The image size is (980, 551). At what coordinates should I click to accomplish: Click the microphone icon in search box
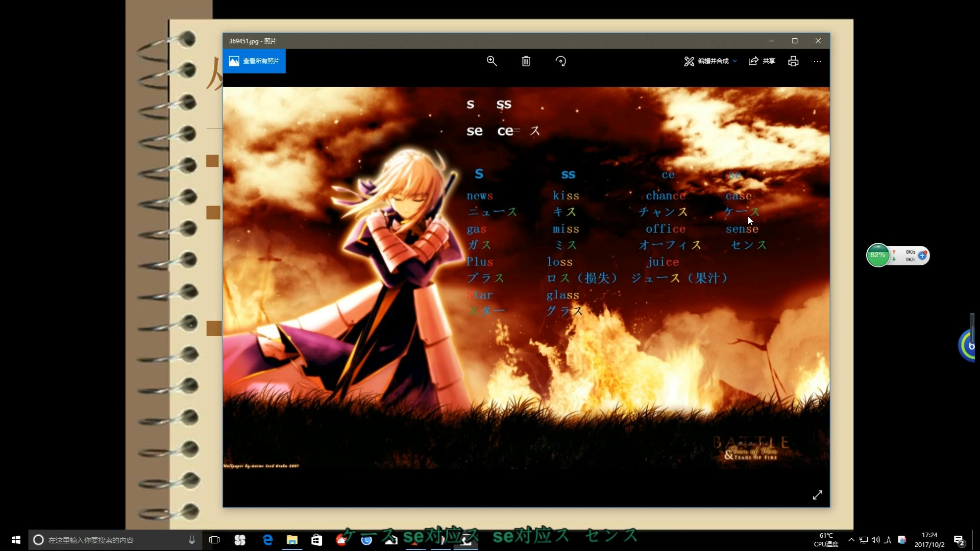point(192,540)
